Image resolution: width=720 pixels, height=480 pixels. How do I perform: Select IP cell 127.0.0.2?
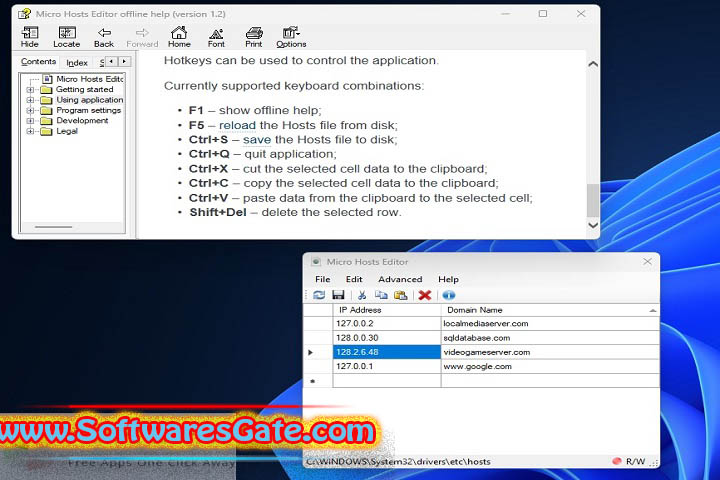click(x=387, y=323)
